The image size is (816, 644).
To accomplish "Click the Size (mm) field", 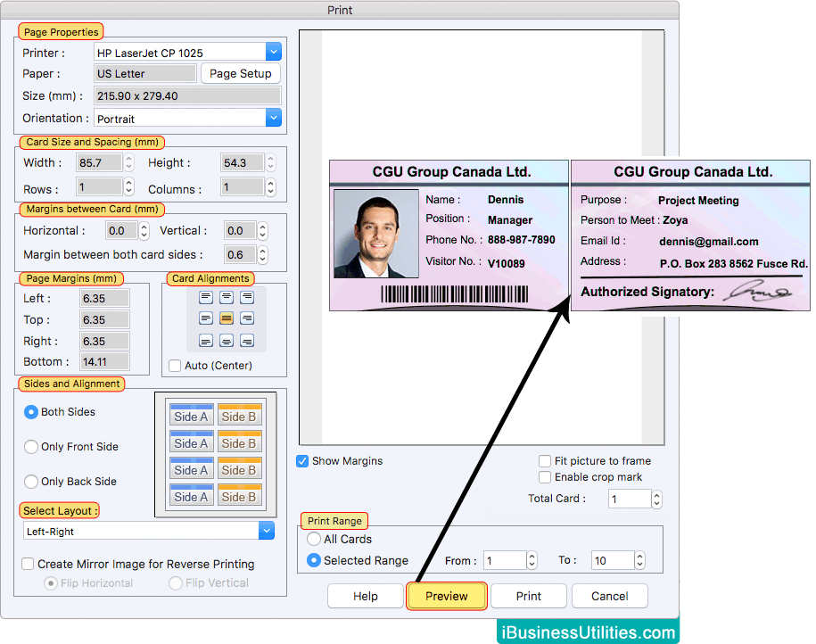I will coord(187,95).
